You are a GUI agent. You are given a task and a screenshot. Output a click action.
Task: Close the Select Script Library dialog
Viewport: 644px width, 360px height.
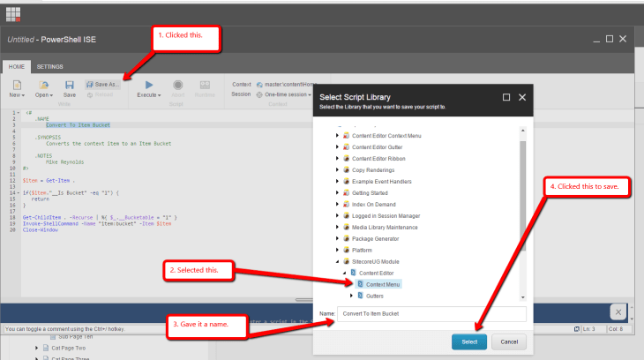pos(522,97)
